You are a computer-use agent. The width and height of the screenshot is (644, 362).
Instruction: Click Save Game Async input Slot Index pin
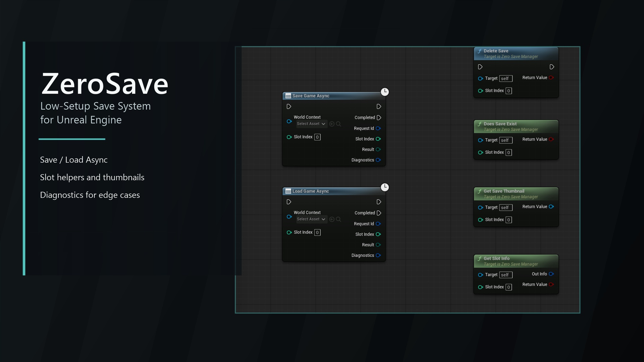pyautogui.click(x=289, y=137)
